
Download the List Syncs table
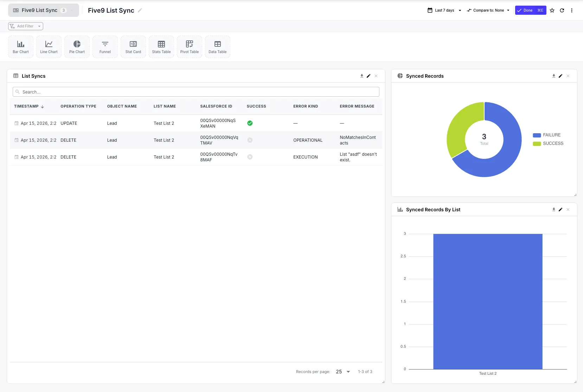point(362,76)
